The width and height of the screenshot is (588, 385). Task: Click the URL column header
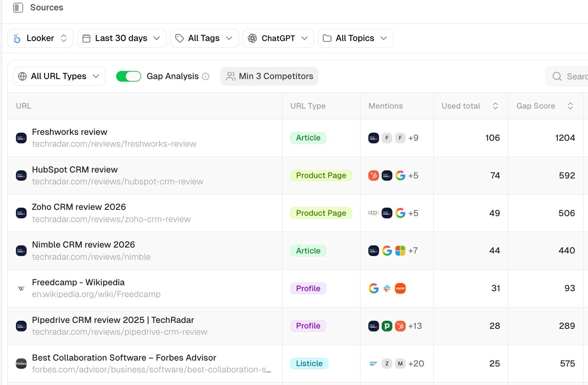[24, 106]
